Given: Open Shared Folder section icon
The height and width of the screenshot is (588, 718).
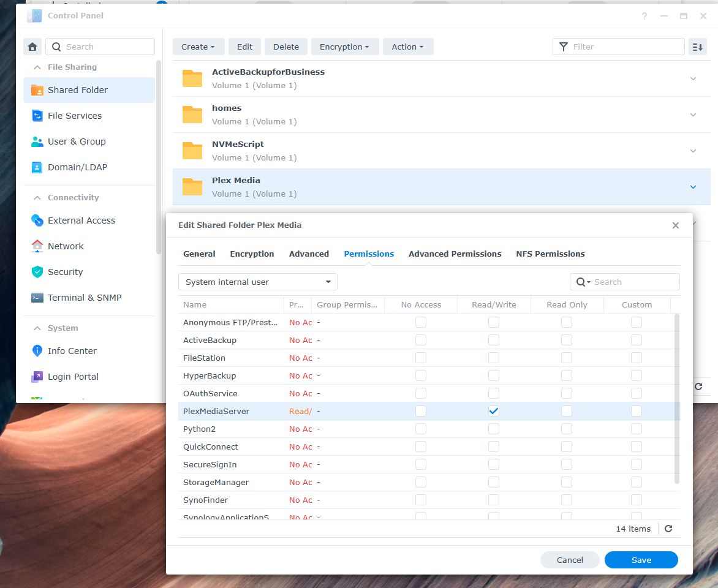Looking at the screenshot, I should click(x=37, y=90).
